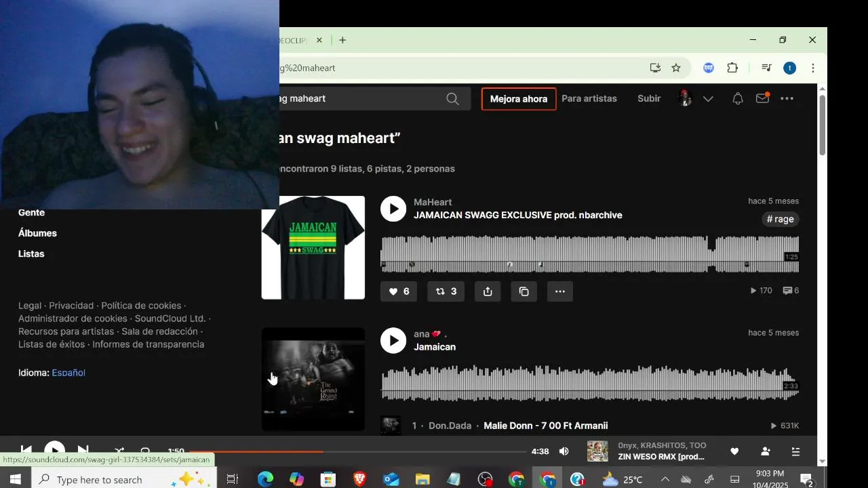This screenshot has width=868, height=488.
Task: Open the browser Extensions puzzle icon
Action: tap(732, 68)
